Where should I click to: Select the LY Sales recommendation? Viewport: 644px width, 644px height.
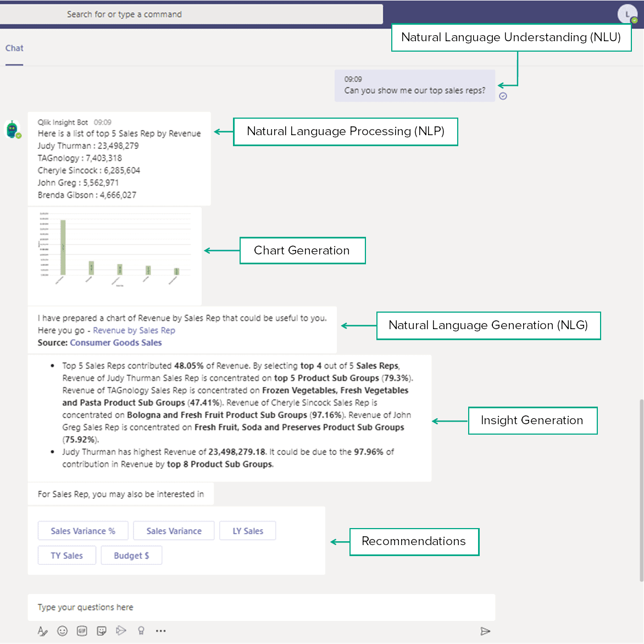[x=248, y=531]
